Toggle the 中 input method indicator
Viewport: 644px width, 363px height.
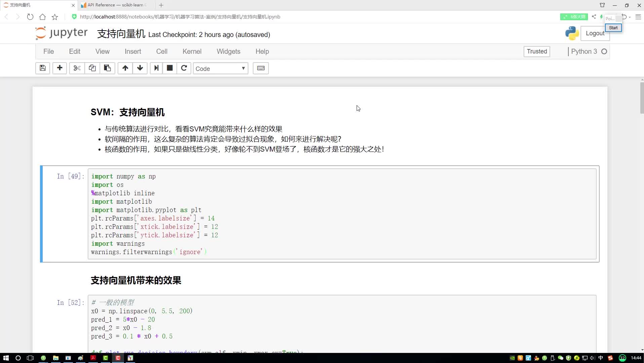(601, 358)
